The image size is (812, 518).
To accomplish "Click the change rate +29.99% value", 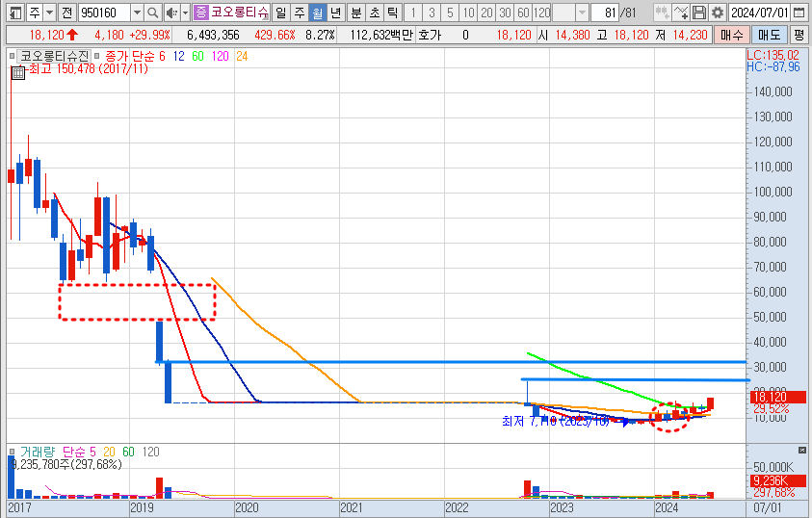I will pos(149,36).
